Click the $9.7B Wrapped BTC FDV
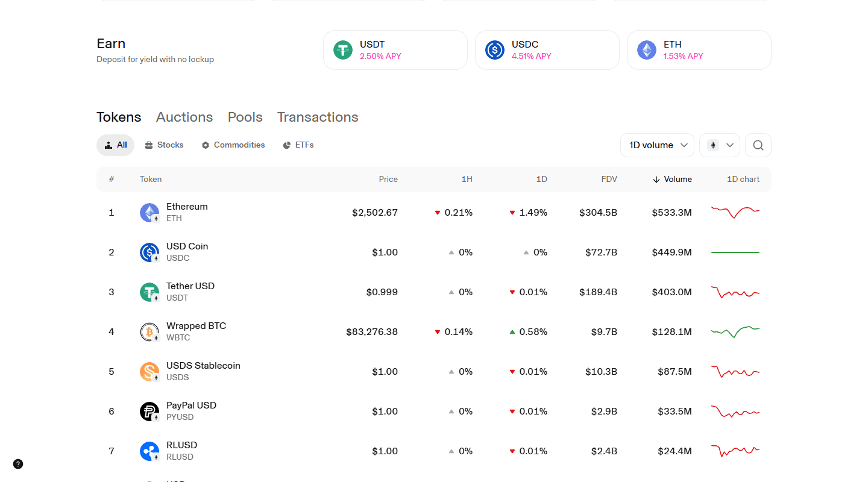The image size is (868, 482). tap(604, 332)
